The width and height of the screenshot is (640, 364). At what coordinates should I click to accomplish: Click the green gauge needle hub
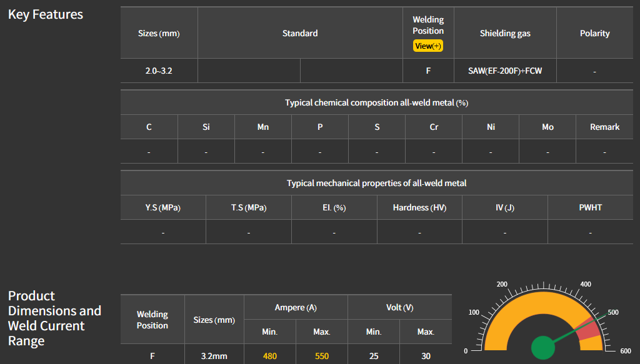point(543,348)
